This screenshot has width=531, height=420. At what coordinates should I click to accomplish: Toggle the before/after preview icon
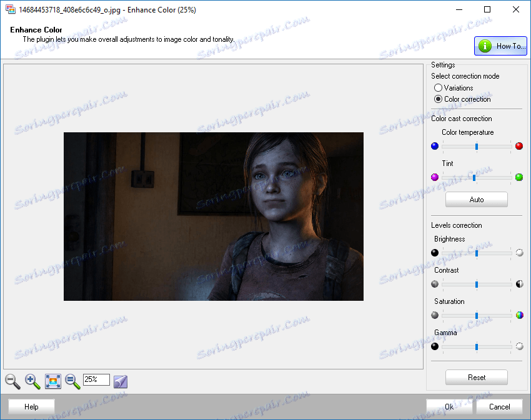click(121, 381)
